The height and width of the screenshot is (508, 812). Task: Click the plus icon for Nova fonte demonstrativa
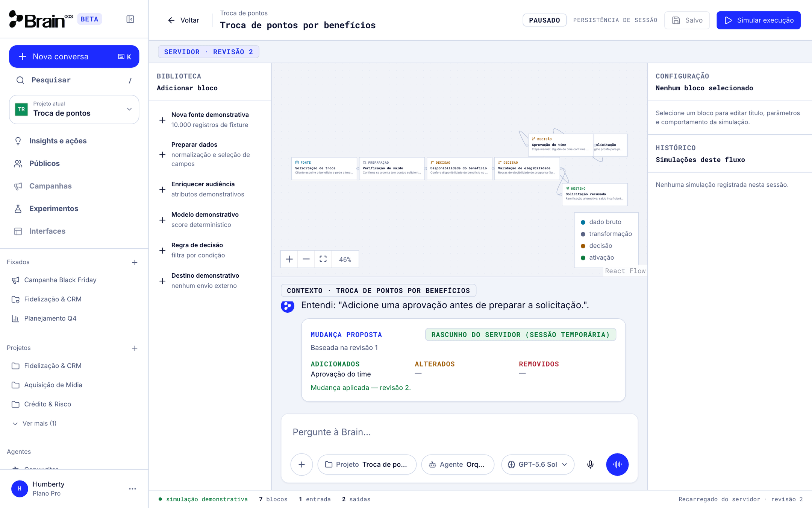click(162, 120)
